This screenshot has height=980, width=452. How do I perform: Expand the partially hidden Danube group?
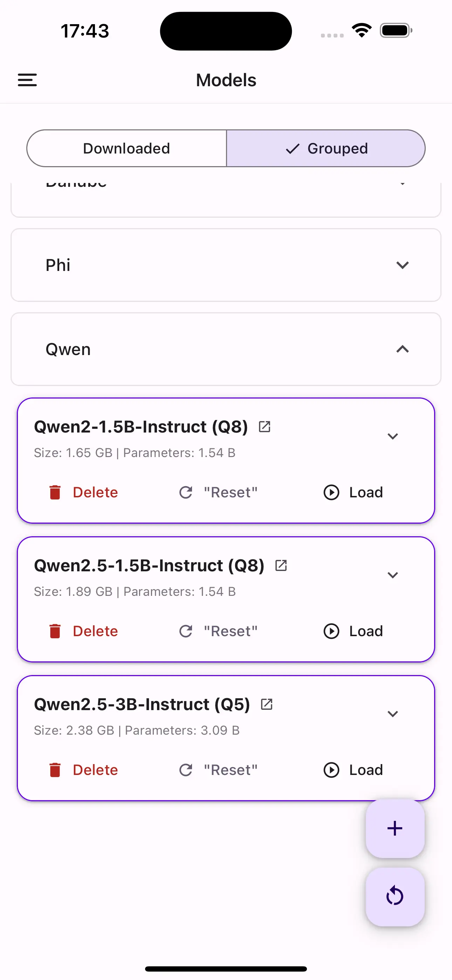pyautogui.click(x=226, y=199)
